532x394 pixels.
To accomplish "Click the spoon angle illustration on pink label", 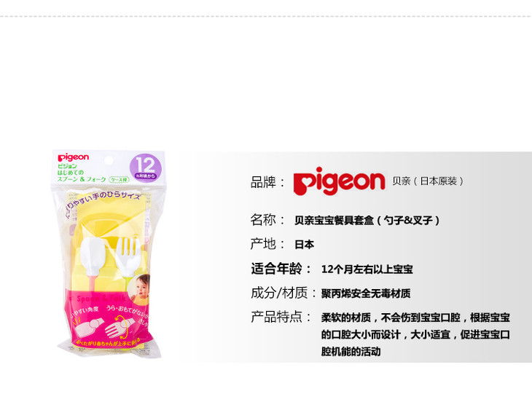I will tap(89, 327).
